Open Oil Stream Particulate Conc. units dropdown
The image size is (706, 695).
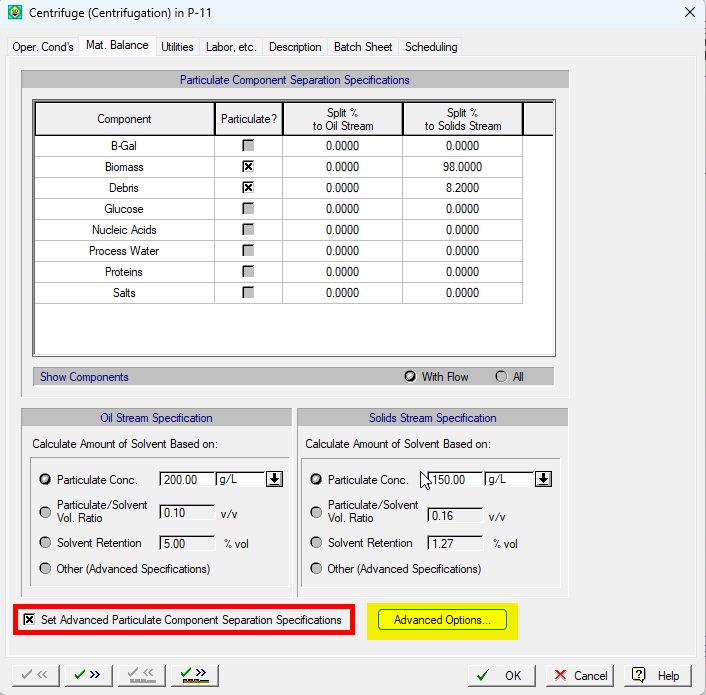click(274, 479)
